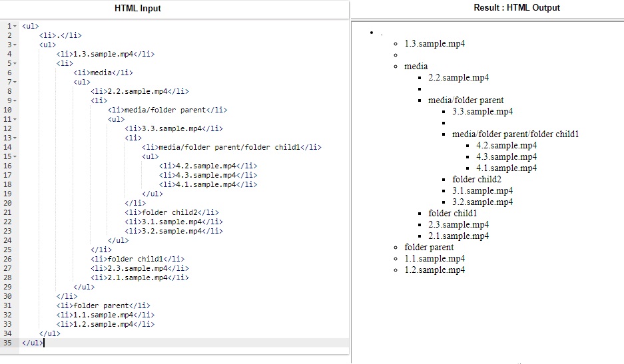The height and width of the screenshot is (364, 624).
Task: Place cursor in '<li>.</li>' on line 2
Action: [61, 35]
